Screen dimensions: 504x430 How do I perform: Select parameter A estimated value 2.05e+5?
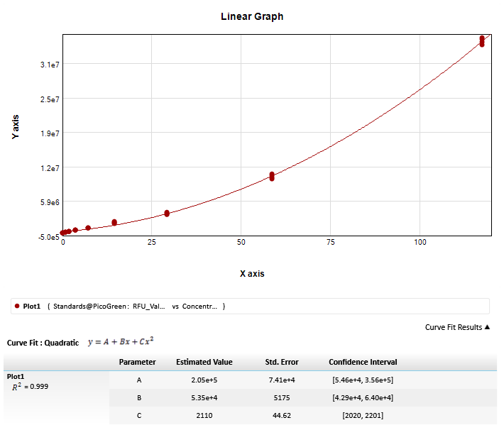point(204,380)
